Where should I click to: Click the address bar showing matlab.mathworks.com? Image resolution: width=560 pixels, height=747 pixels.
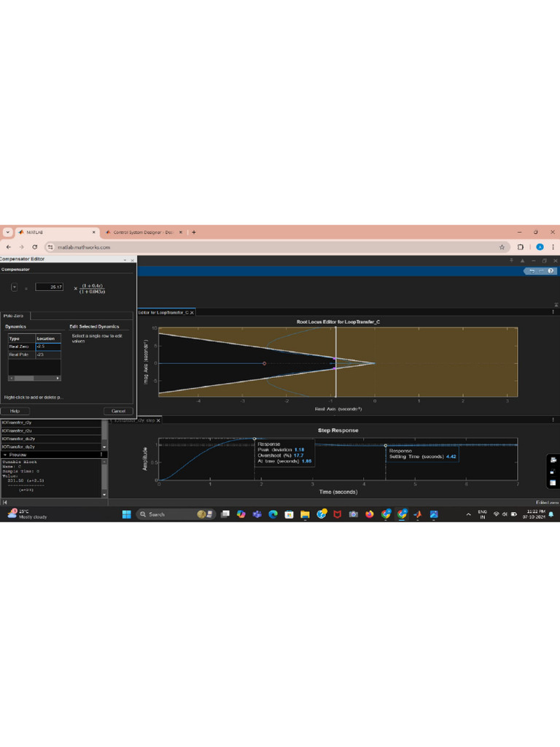click(276, 247)
